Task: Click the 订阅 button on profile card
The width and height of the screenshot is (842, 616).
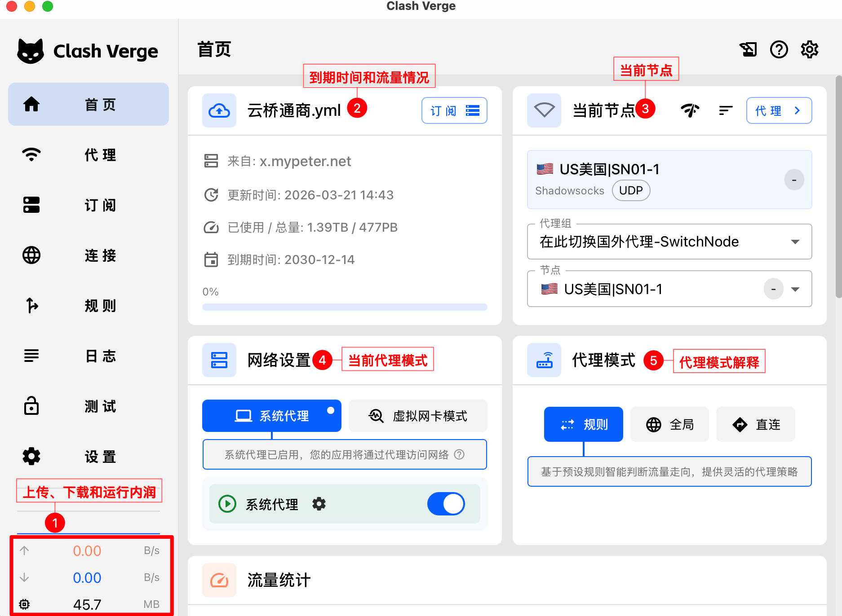Action: [454, 110]
